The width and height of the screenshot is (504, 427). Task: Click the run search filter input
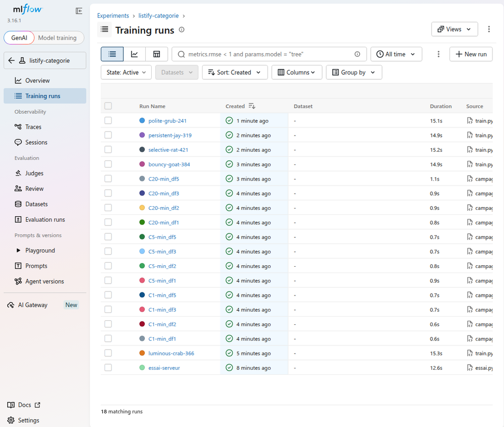coord(269,54)
